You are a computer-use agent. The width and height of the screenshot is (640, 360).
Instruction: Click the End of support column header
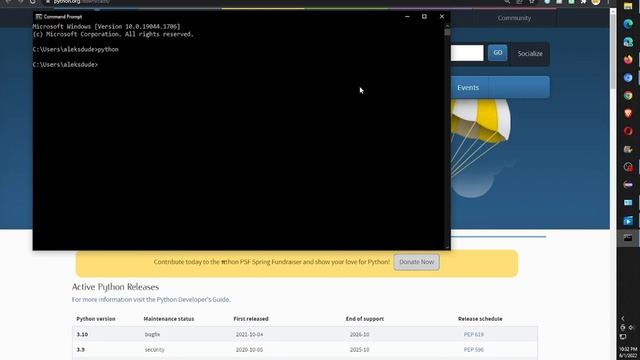tap(364, 319)
